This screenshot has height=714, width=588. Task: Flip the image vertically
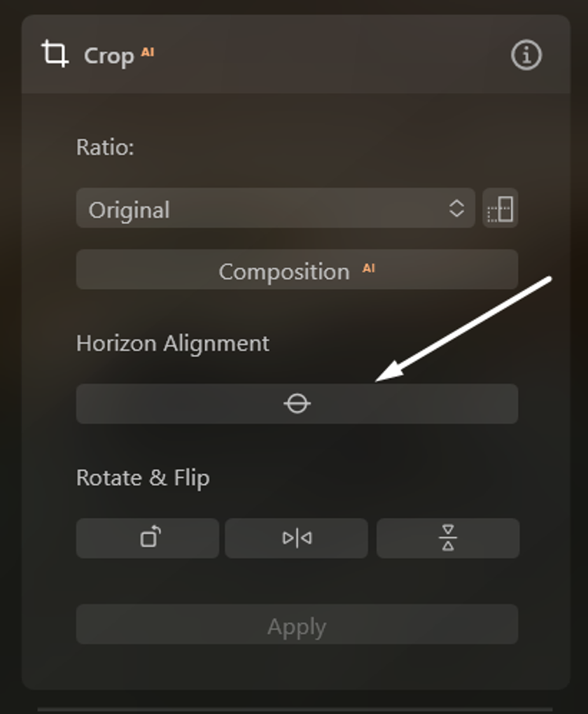pos(448,538)
